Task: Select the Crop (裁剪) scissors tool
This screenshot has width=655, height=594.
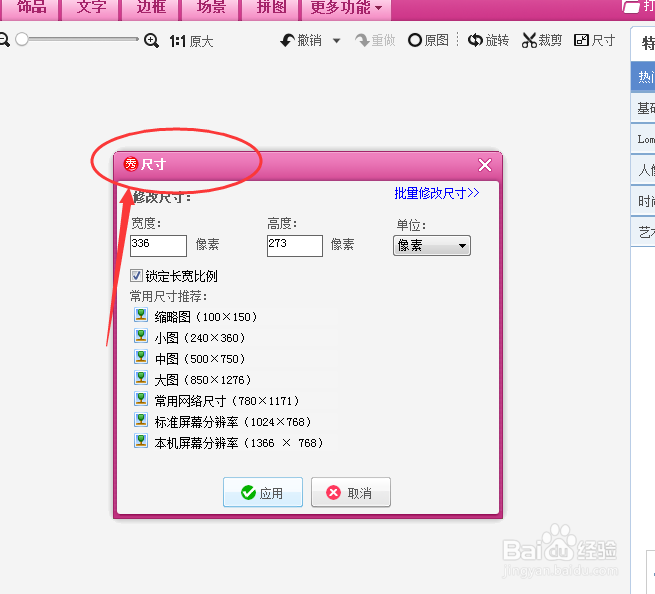Action: click(529, 41)
